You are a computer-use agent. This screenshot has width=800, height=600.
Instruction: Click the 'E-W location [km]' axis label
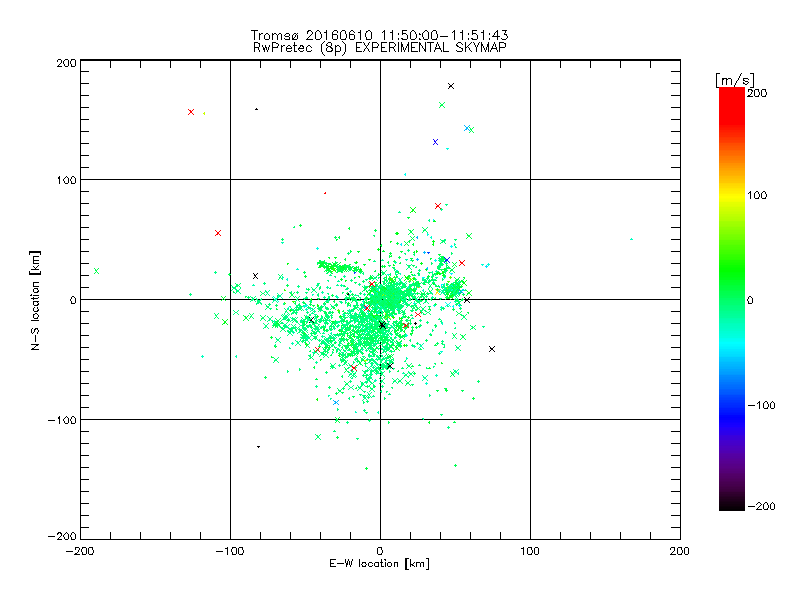coord(379,563)
